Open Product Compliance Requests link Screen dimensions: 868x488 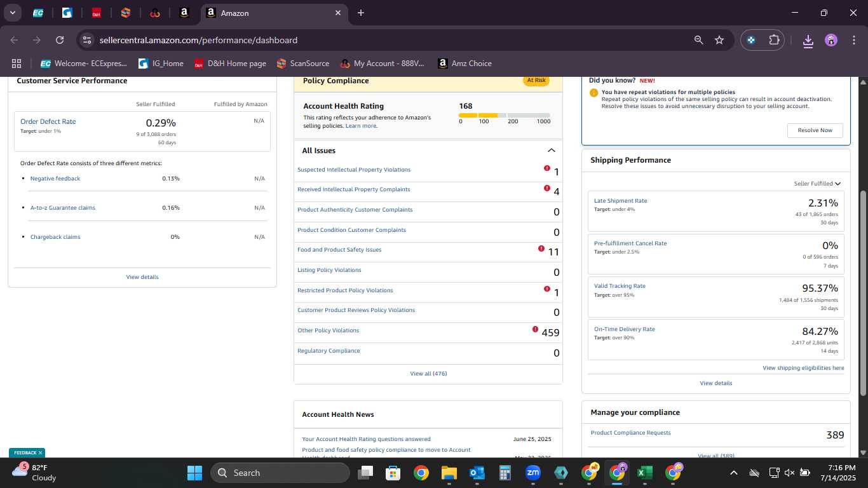coord(630,433)
